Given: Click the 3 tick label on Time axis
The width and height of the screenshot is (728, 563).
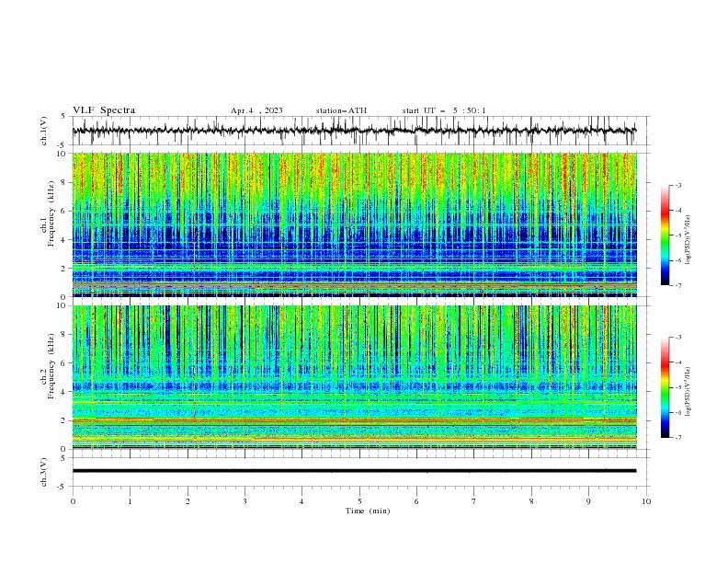Looking at the screenshot, I should tap(245, 501).
